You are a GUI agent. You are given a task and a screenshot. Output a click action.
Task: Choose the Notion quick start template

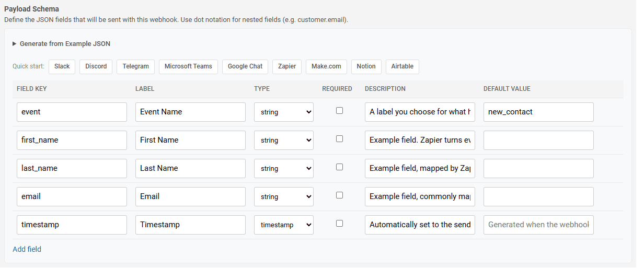pyautogui.click(x=366, y=66)
